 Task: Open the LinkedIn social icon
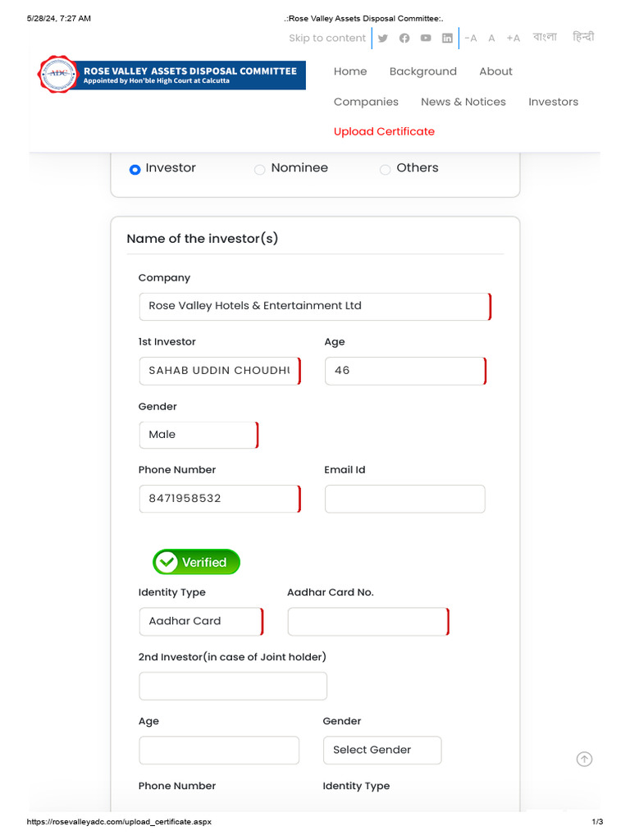[447, 38]
